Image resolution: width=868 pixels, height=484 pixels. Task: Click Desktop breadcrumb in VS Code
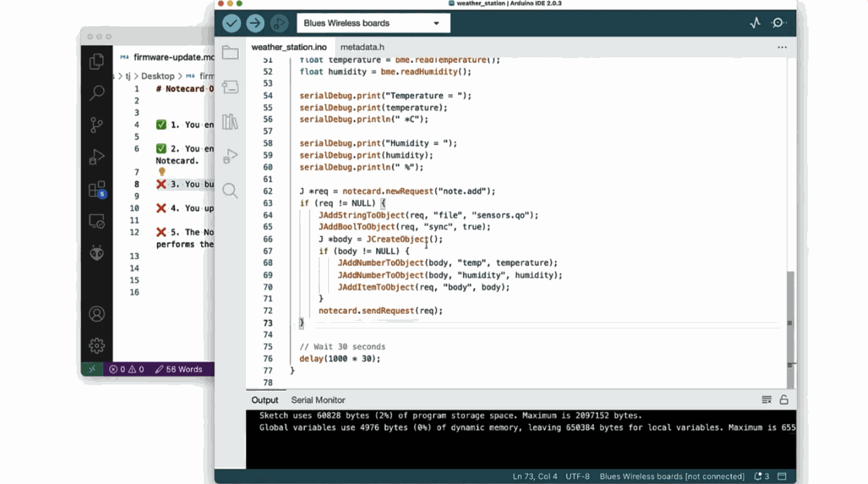[158, 76]
